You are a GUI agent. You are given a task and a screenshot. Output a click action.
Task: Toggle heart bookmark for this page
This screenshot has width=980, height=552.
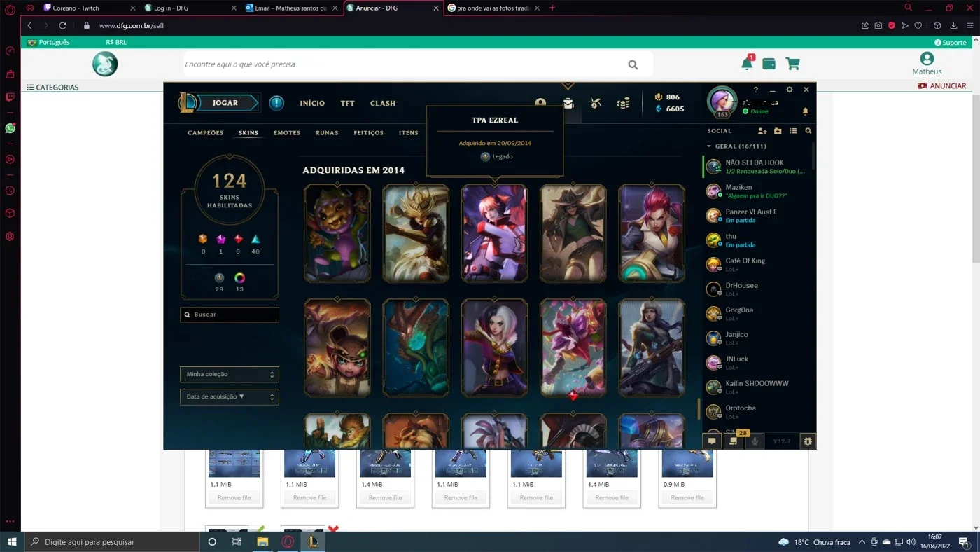(x=918, y=25)
